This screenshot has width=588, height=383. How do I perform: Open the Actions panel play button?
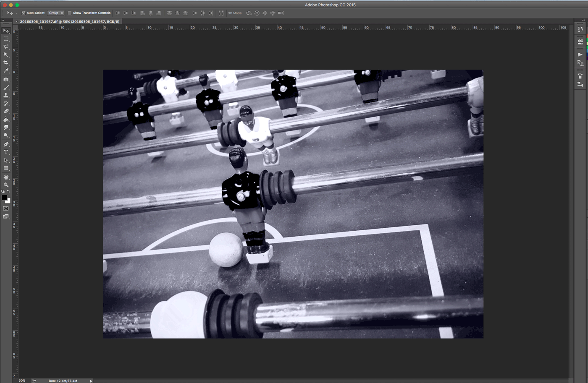tap(580, 55)
